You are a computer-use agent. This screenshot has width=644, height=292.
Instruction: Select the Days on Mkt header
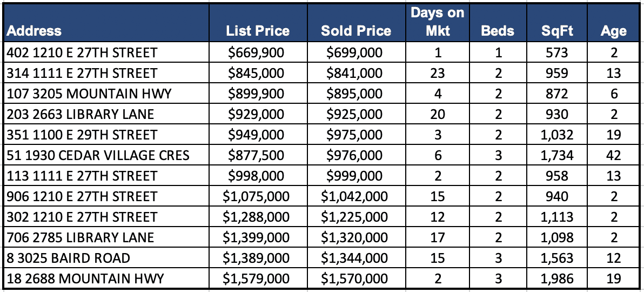[438, 22]
